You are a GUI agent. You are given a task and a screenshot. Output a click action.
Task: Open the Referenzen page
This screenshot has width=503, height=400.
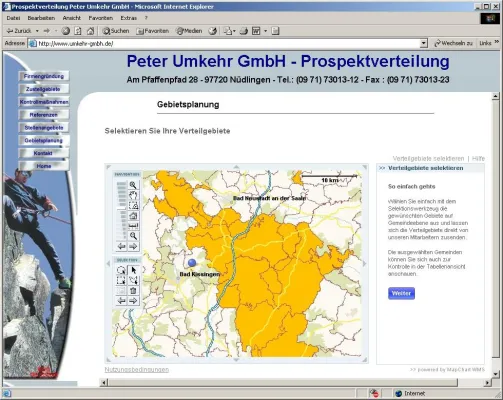44,115
